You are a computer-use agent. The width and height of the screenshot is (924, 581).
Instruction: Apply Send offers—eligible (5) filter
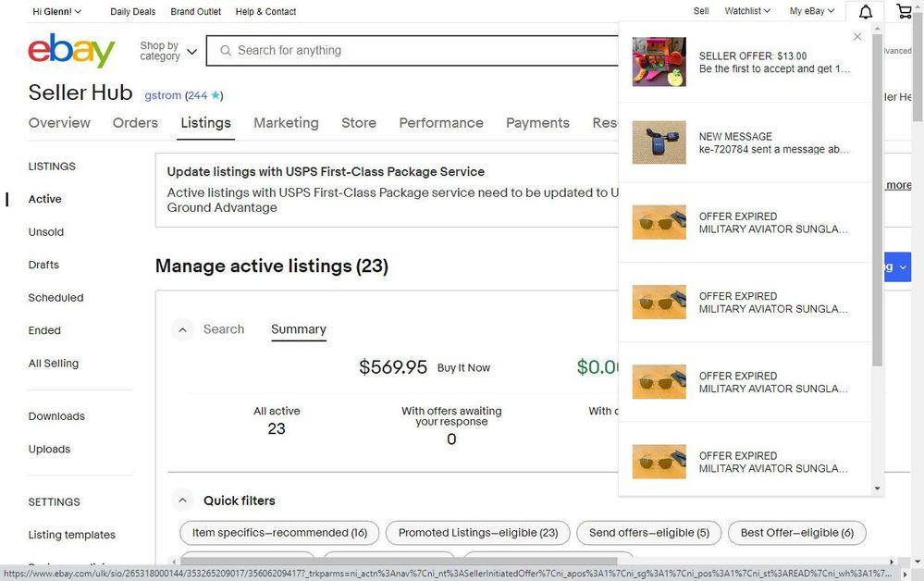pyautogui.click(x=648, y=533)
